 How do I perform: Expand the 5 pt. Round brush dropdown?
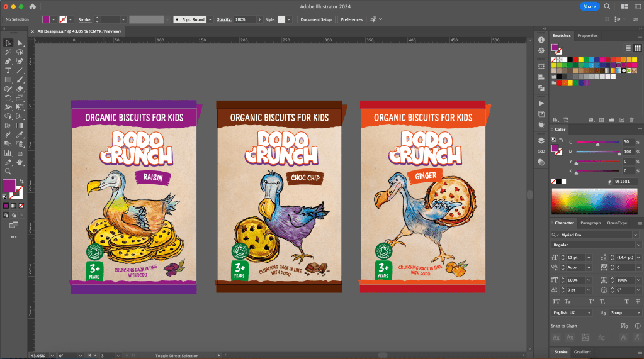209,19
